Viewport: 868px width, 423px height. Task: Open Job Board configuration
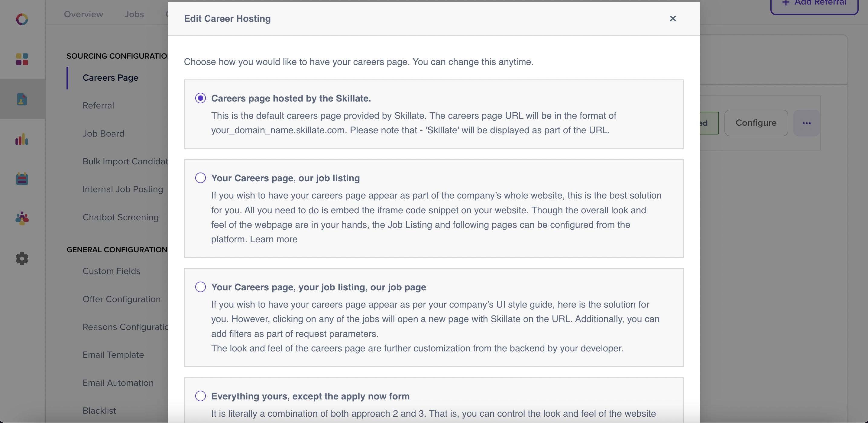coord(103,134)
